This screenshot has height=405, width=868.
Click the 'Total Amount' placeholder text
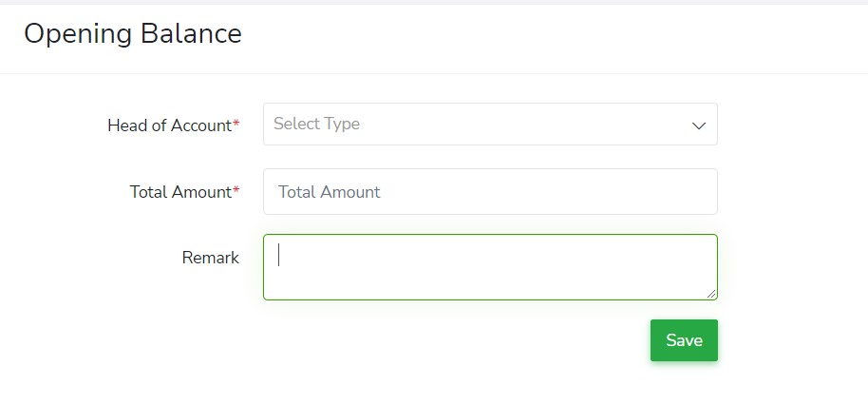click(x=329, y=192)
